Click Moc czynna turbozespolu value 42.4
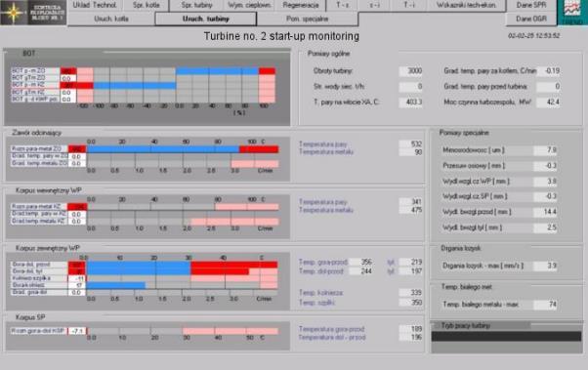The height and width of the screenshot is (370, 588). [548, 102]
